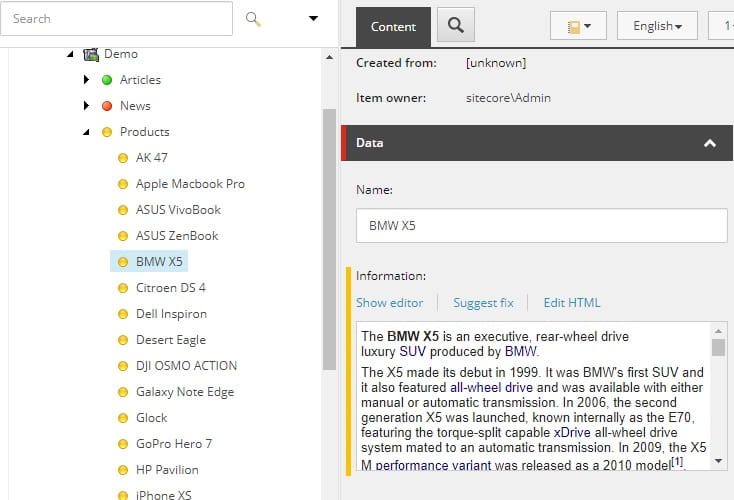
Task: Select the BMW X5 tree item
Action: click(x=159, y=262)
